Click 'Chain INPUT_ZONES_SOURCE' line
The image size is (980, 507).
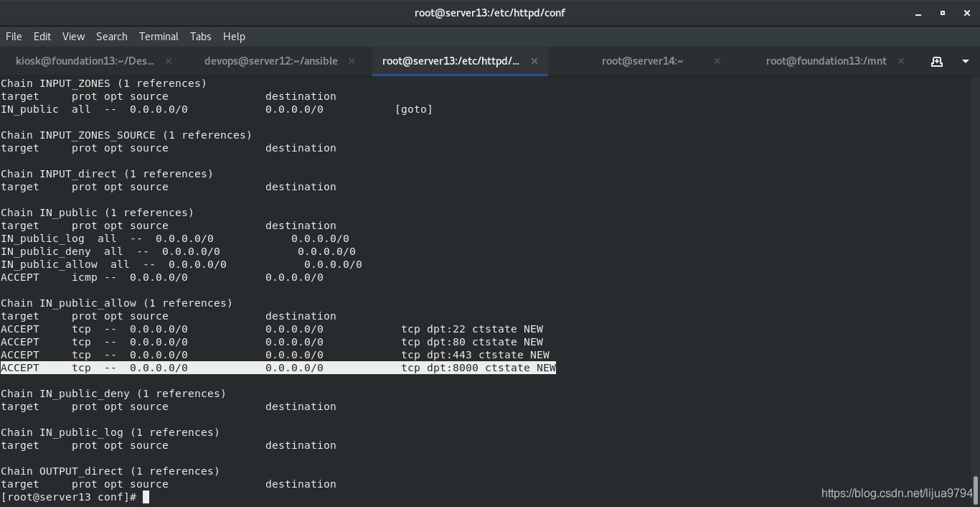click(126, 135)
